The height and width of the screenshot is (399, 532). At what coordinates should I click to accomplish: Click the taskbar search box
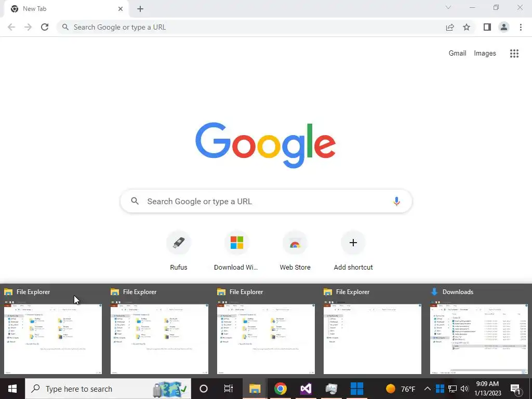pyautogui.click(x=108, y=389)
